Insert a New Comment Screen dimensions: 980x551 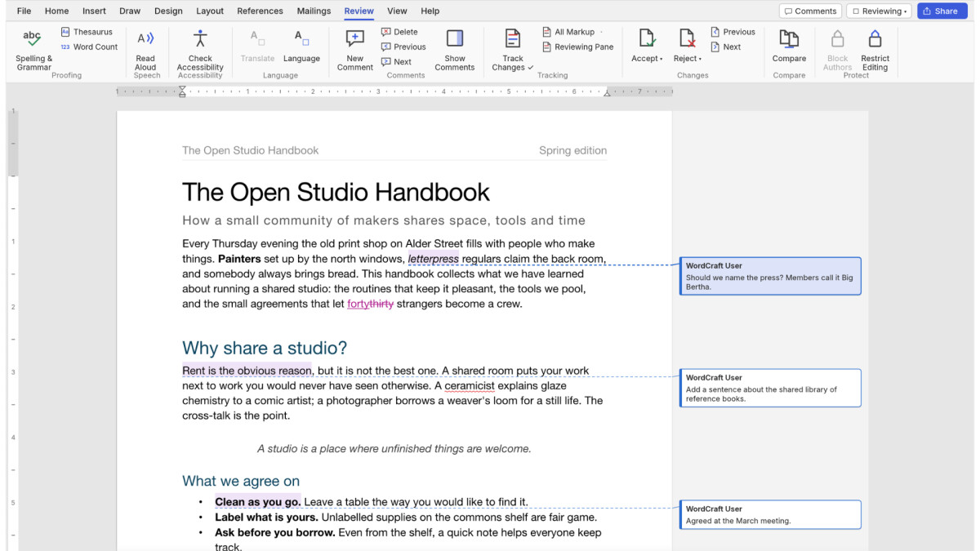[355, 50]
